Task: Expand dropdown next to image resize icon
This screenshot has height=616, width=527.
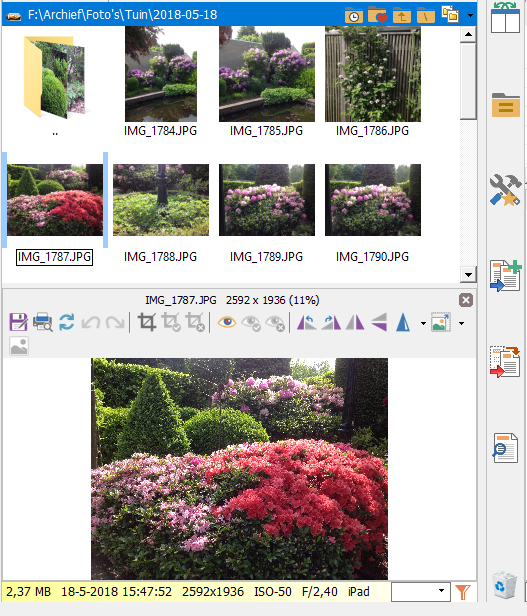Action: tap(461, 323)
